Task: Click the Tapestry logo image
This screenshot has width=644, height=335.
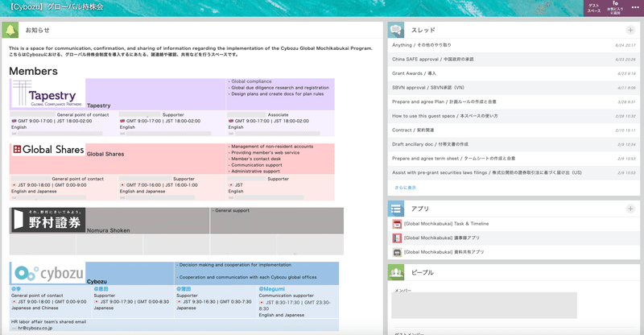Action: point(47,93)
